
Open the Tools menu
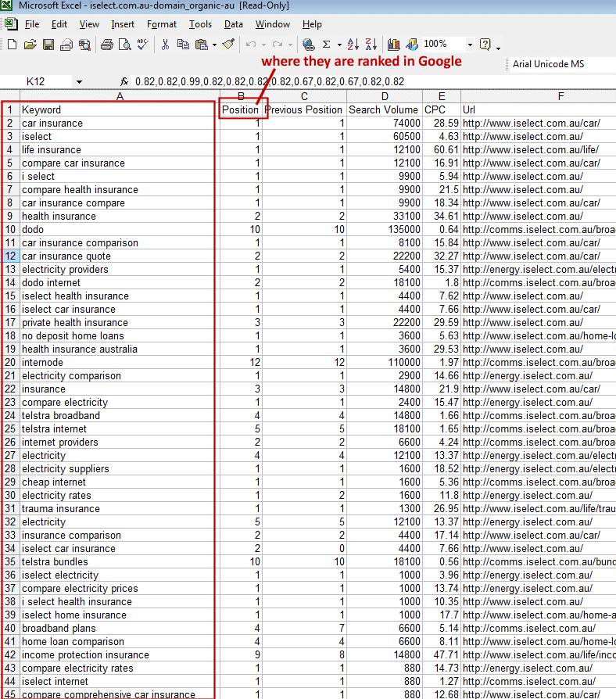coord(200,24)
